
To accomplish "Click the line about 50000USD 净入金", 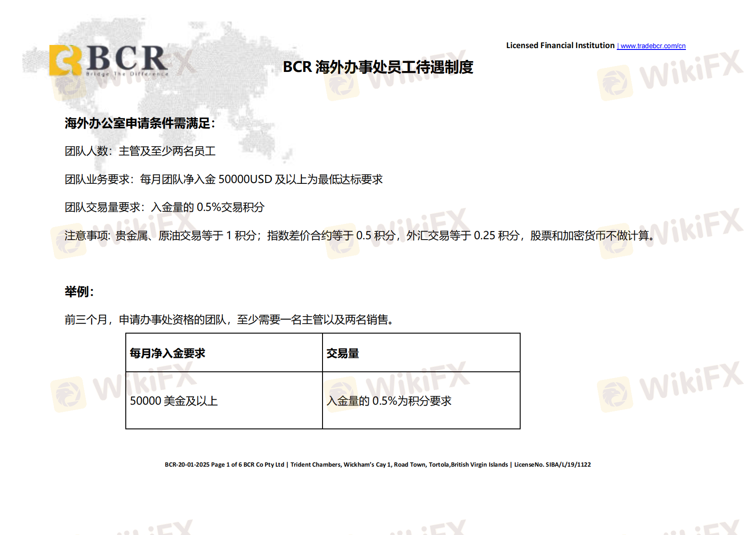I will click(x=224, y=179).
